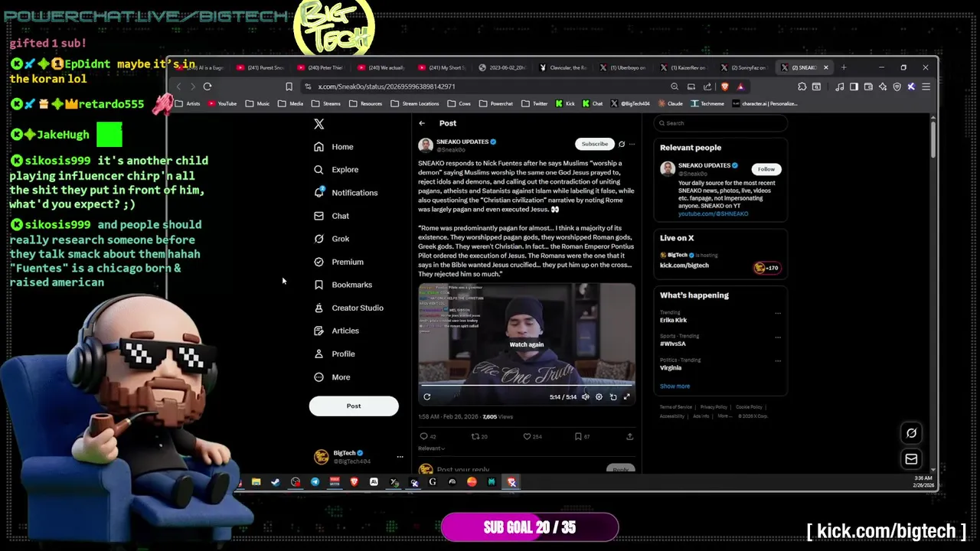Screen dimensions: 980x551
Task: Click the share icon under the post
Action: tap(629, 437)
